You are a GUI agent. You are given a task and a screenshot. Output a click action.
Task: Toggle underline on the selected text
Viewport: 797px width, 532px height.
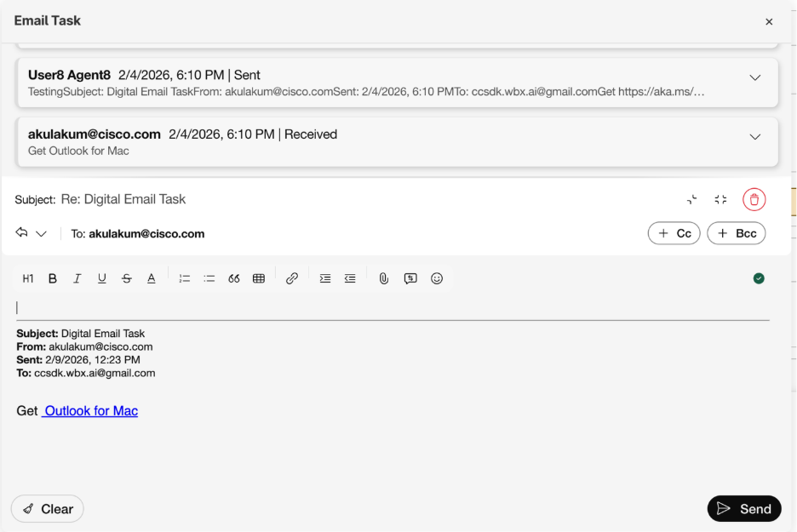pyautogui.click(x=101, y=278)
